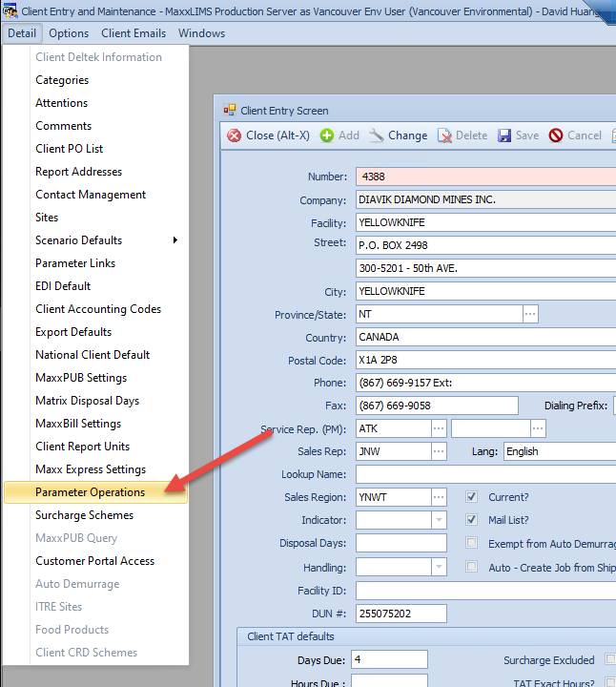The image size is (616, 687).
Task: Click the Country field CANADA
Action: [486, 337]
